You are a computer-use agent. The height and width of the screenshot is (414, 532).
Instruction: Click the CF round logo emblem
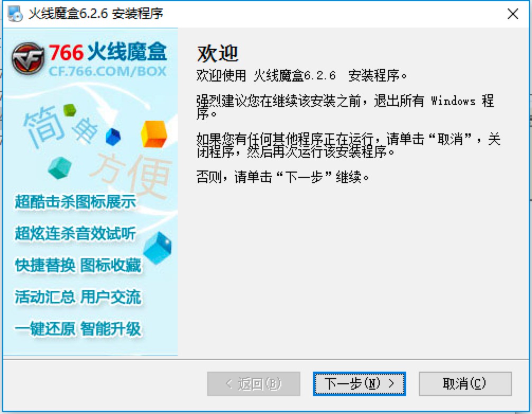[28, 59]
